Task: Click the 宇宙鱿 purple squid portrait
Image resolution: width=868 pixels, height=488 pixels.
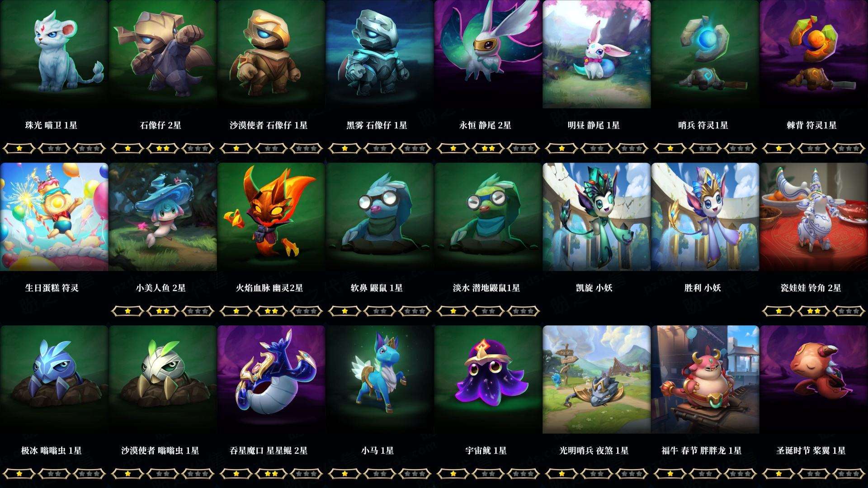Action: [488, 380]
